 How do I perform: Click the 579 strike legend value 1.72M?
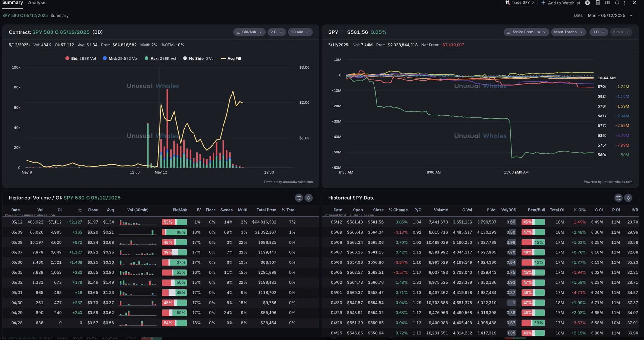tap(623, 87)
